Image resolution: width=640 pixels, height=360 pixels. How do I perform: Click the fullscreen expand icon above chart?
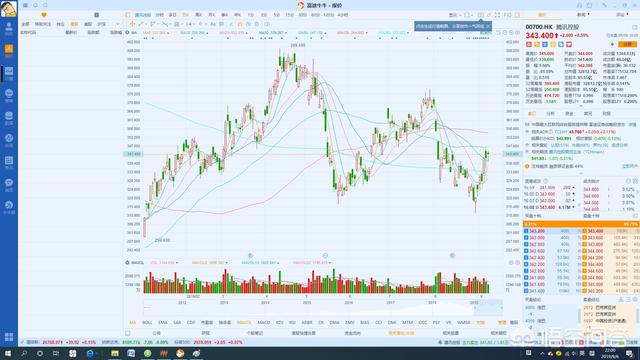(497, 15)
